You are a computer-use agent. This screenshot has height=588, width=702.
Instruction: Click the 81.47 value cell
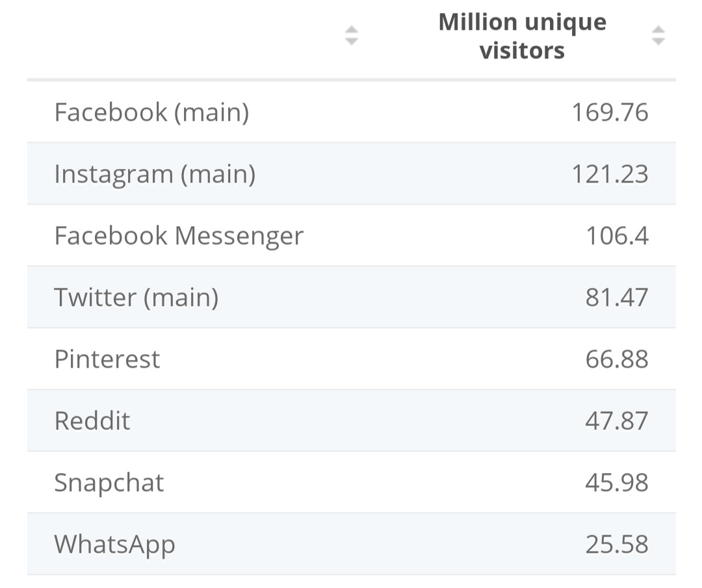pos(617,297)
